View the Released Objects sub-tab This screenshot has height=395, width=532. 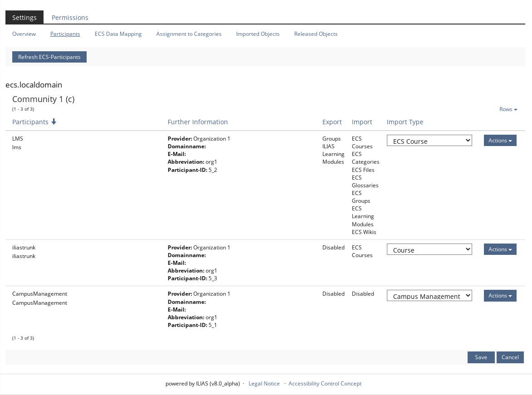pyautogui.click(x=316, y=34)
